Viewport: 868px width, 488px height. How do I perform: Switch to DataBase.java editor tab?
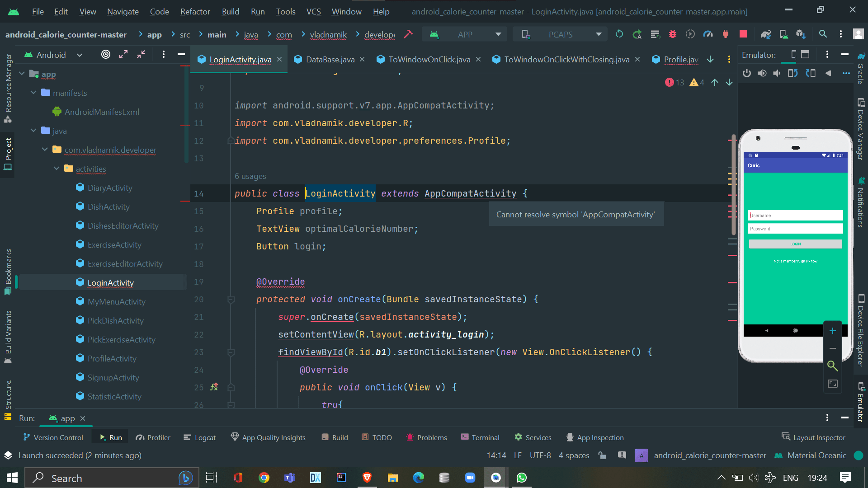tap(330, 60)
